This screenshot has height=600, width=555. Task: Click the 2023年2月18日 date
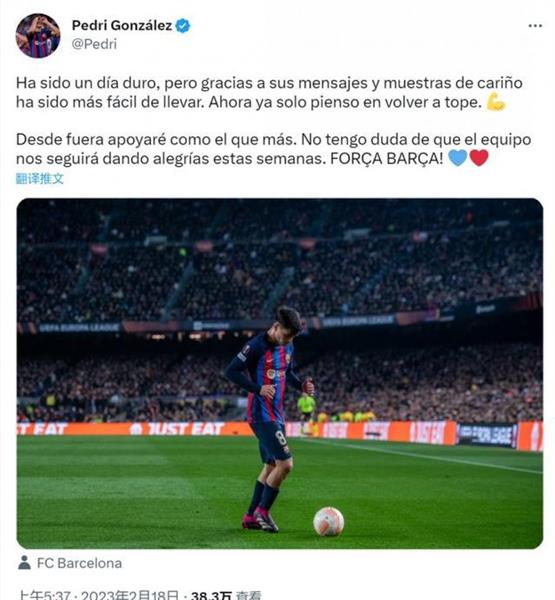(129, 595)
